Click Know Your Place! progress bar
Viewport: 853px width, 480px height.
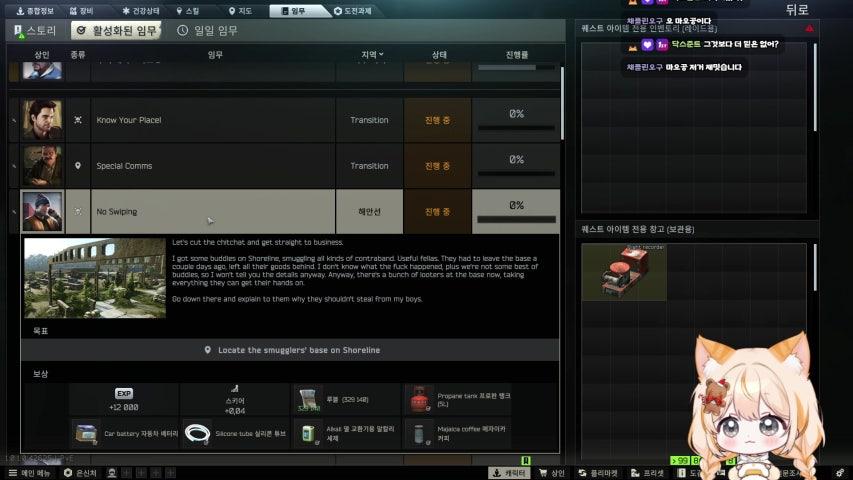[x=516, y=128]
